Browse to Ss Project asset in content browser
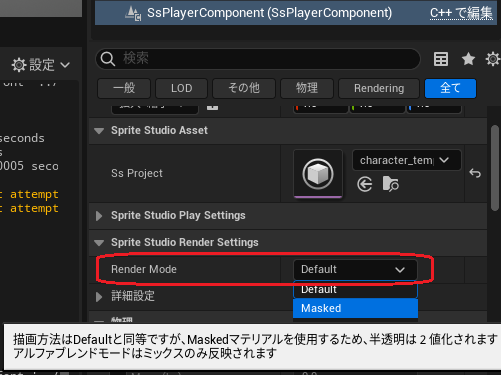 (390, 184)
